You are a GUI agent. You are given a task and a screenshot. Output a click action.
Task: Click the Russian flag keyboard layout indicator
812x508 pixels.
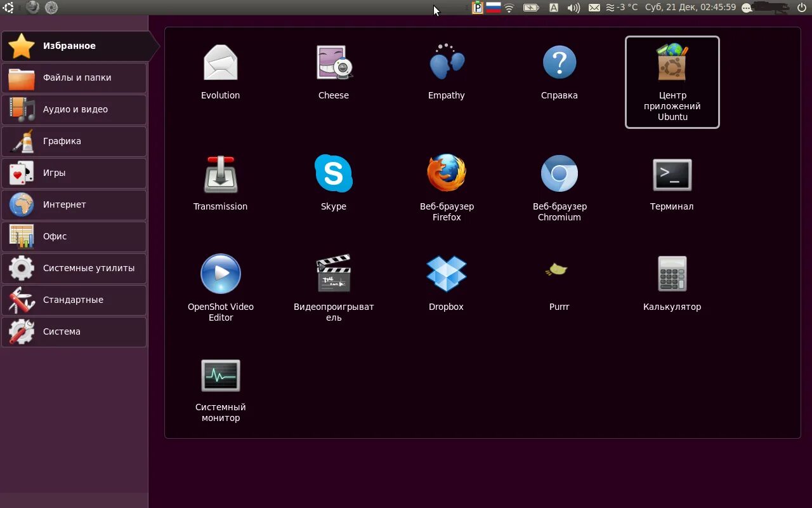click(x=494, y=8)
